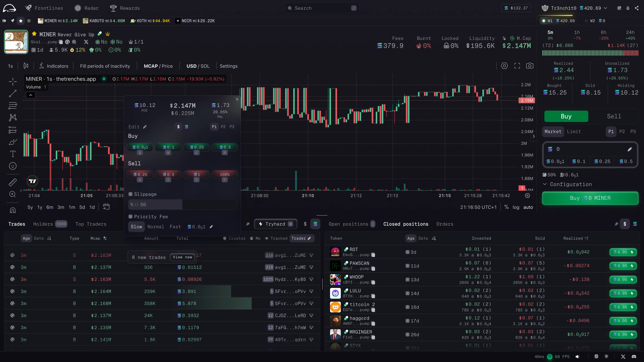Toggle the Tracked trades filter
The height and width of the screenshot is (362, 644).
point(276,238)
